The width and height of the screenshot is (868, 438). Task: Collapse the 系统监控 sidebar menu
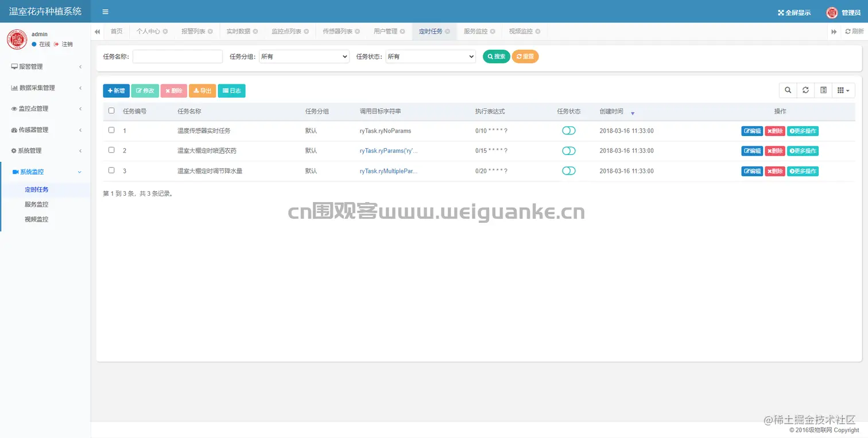tap(45, 172)
